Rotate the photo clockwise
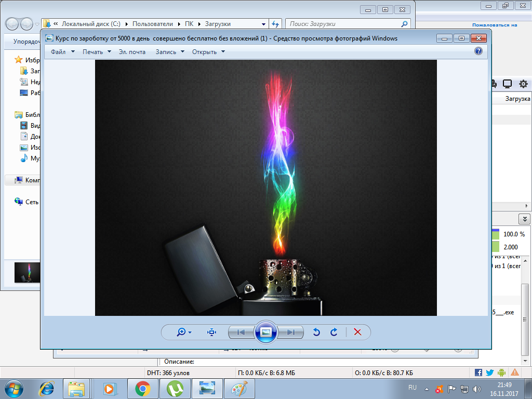 334,332
